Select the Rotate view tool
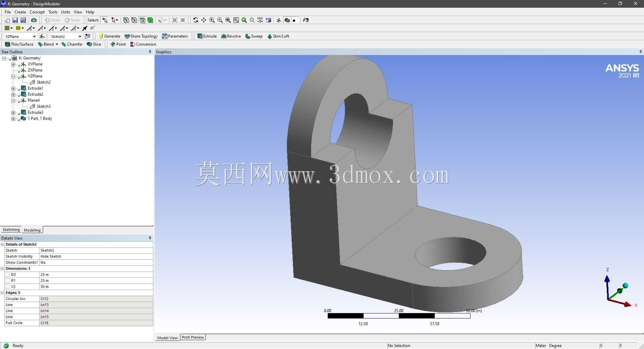644x349 pixels. point(196,20)
